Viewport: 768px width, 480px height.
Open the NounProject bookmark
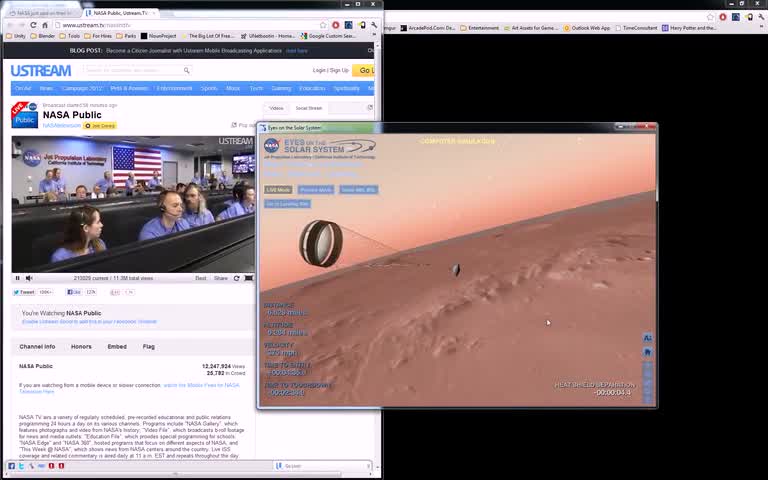tap(159, 36)
